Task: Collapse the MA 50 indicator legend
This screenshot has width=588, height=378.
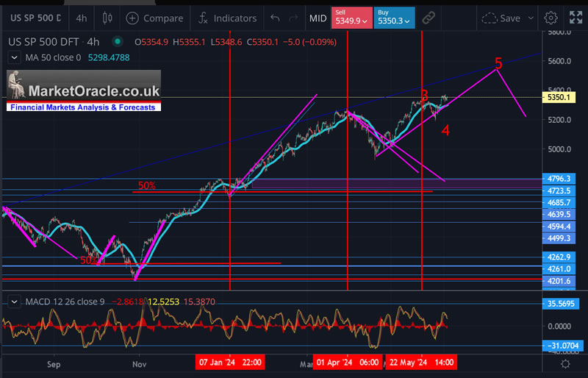Action: click(14, 58)
